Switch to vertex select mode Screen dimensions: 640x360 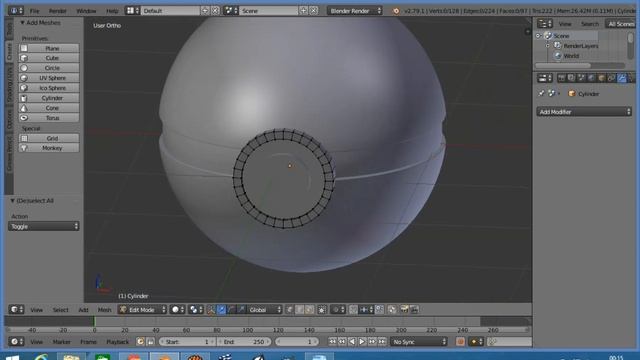[x=290, y=310]
